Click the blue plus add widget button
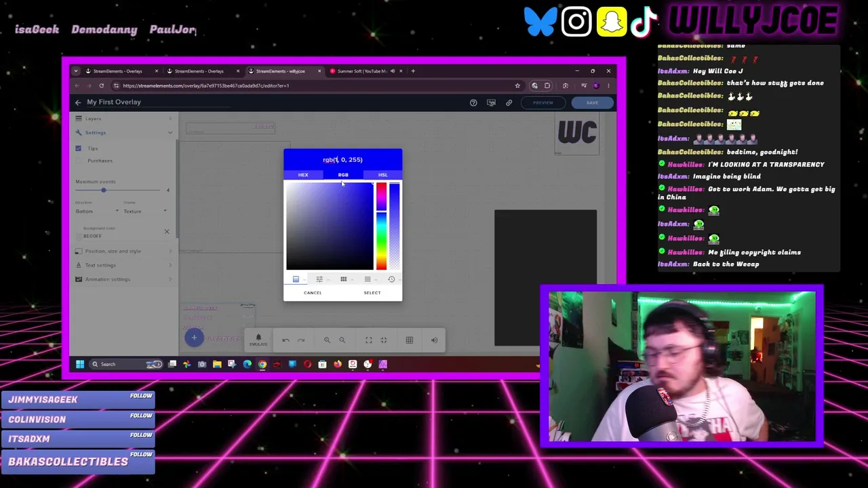Viewport: 868px width, 488px height. click(x=194, y=338)
